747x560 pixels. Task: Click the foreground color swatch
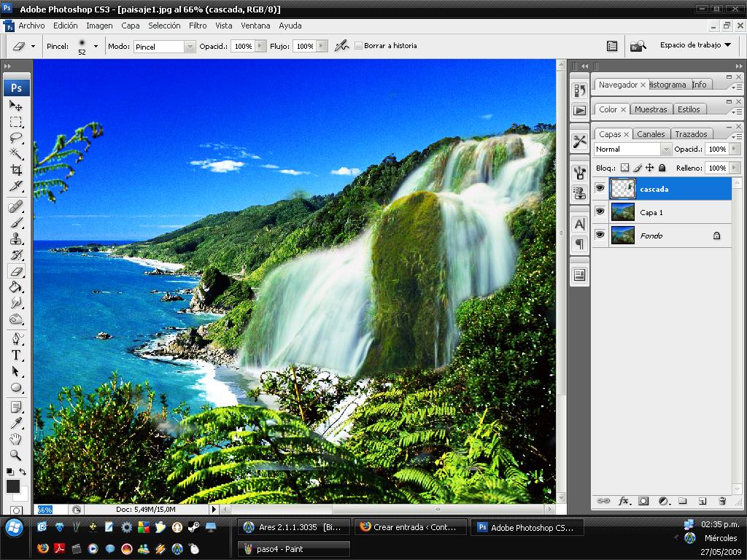12,486
